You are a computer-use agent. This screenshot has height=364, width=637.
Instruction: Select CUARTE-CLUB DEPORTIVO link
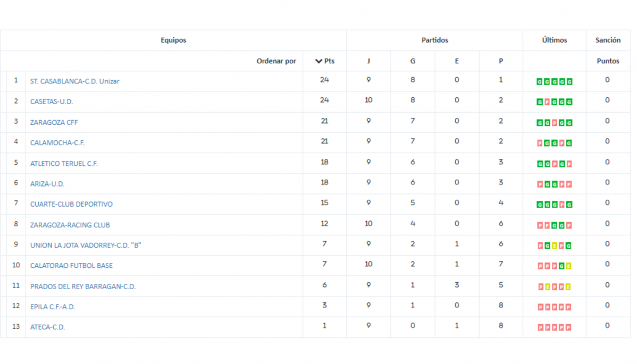(x=71, y=204)
